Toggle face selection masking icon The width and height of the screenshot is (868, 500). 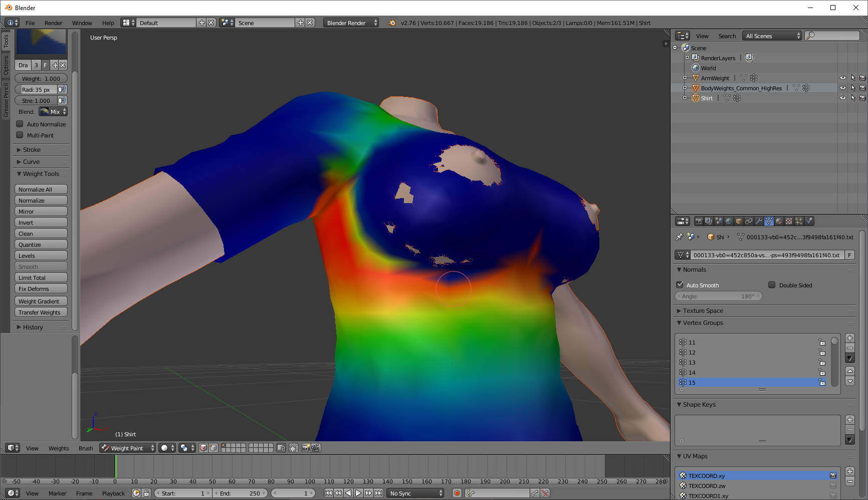point(203,448)
